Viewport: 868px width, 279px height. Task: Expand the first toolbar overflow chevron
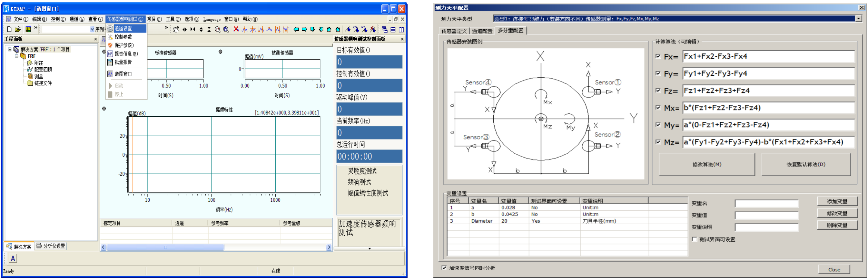pos(36,28)
